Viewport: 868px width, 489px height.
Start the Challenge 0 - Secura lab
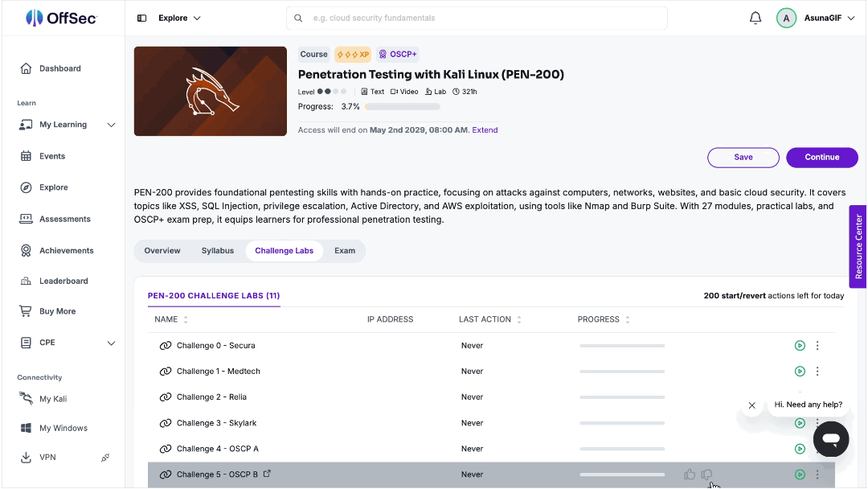click(x=800, y=346)
